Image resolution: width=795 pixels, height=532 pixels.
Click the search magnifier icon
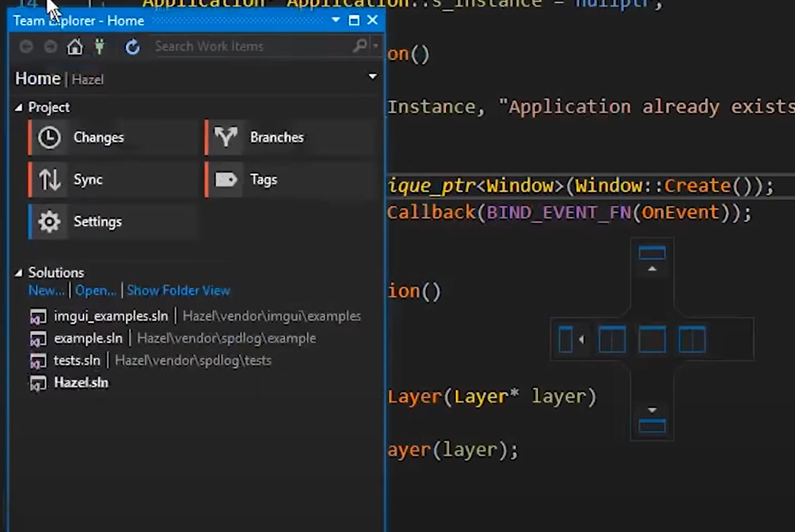click(359, 46)
